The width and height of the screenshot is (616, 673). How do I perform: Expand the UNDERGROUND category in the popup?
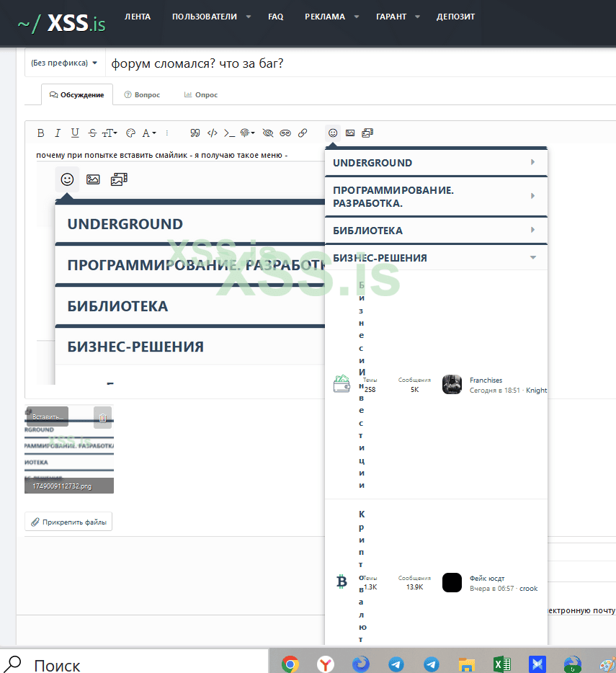pos(436,163)
